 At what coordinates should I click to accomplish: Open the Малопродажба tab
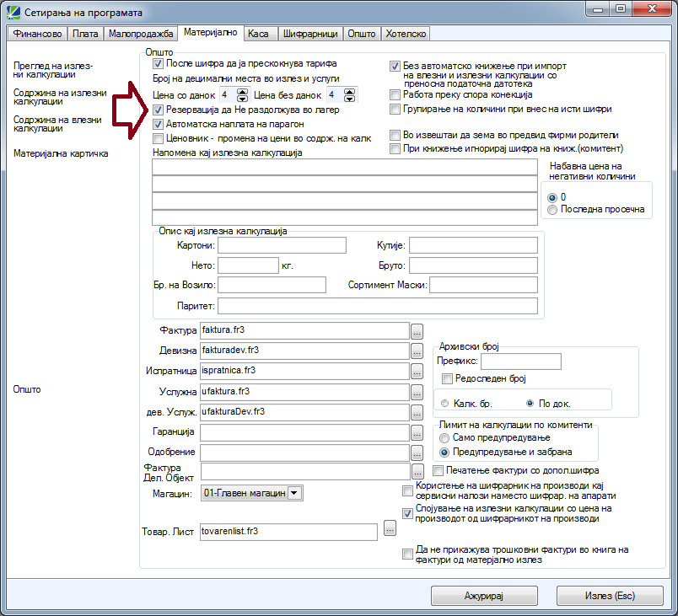point(141,34)
